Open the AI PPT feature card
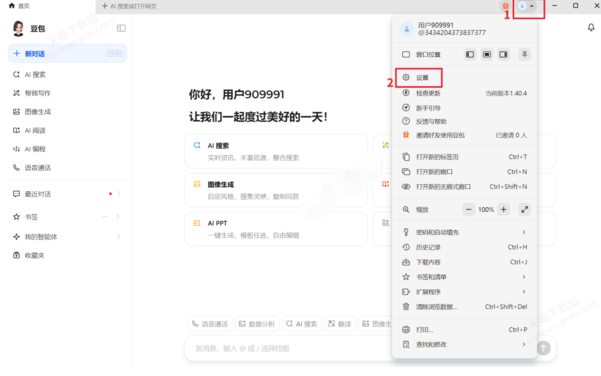 [276, 229]
